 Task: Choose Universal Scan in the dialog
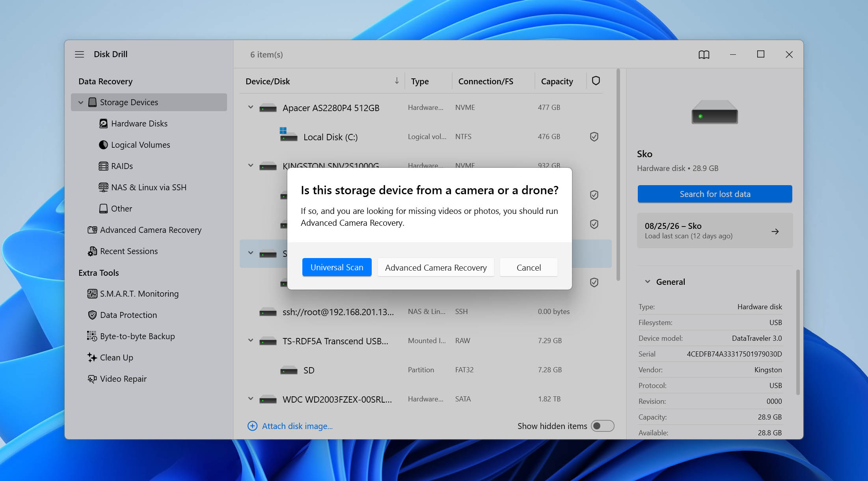pos(337,267)
